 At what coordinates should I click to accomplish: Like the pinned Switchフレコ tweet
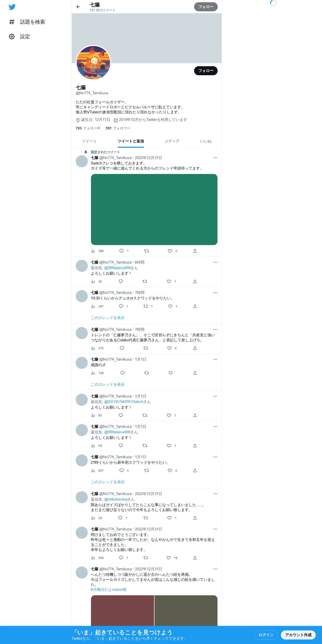tap(170, 251)
